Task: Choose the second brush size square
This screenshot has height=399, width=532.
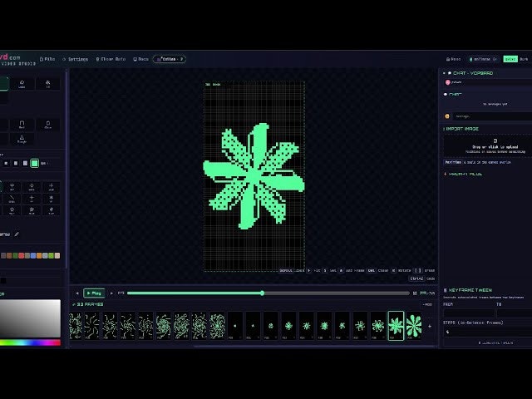Action: 16,163
